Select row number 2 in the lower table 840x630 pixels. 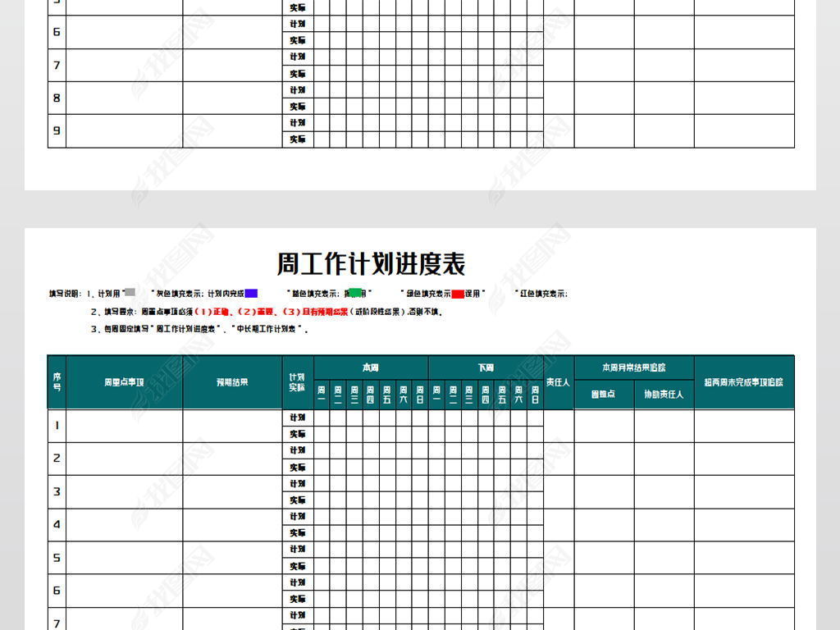tap(57, 459)
